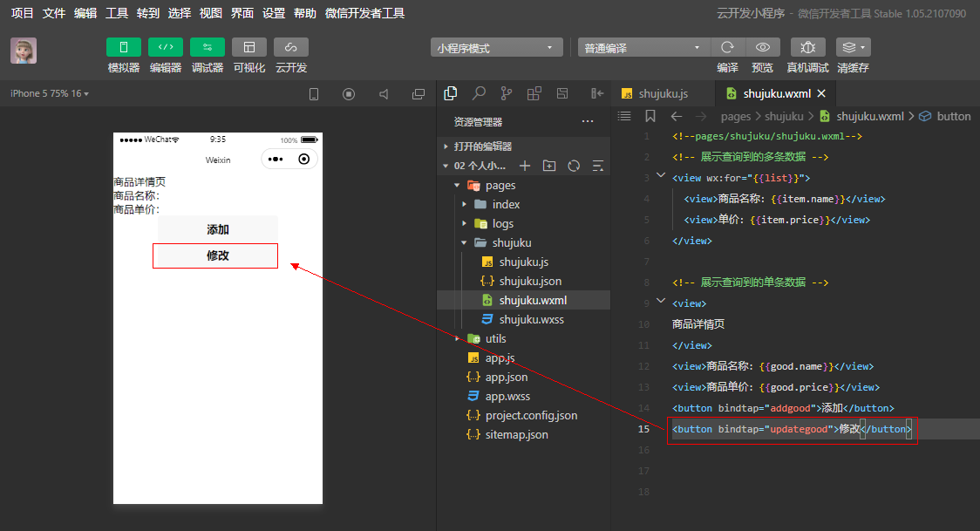Click the 预览 preview eye icon
The height and width of the screenshot is (531, 980).
tap(762, 47)
